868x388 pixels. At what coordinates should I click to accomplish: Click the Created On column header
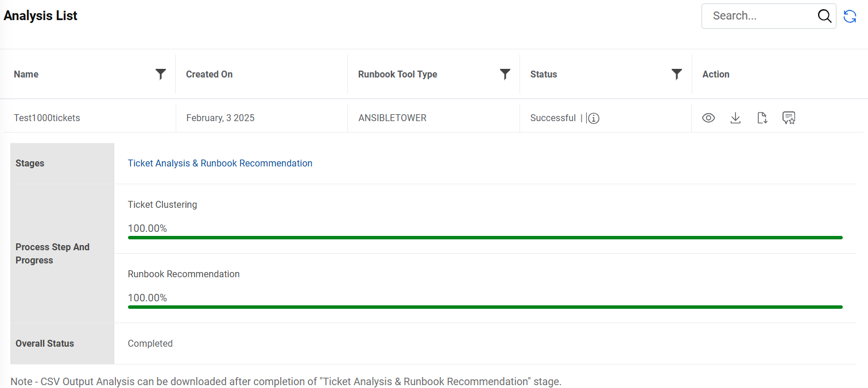210,75
